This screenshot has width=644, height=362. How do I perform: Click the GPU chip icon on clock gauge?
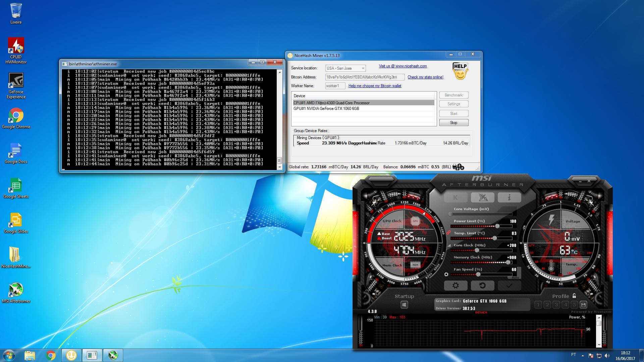click(415, 221)
